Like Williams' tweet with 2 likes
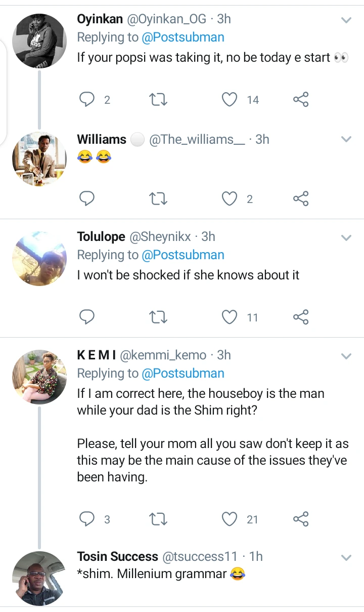The width and height of the screenshot is (364, 612). (x=230, y=199)
